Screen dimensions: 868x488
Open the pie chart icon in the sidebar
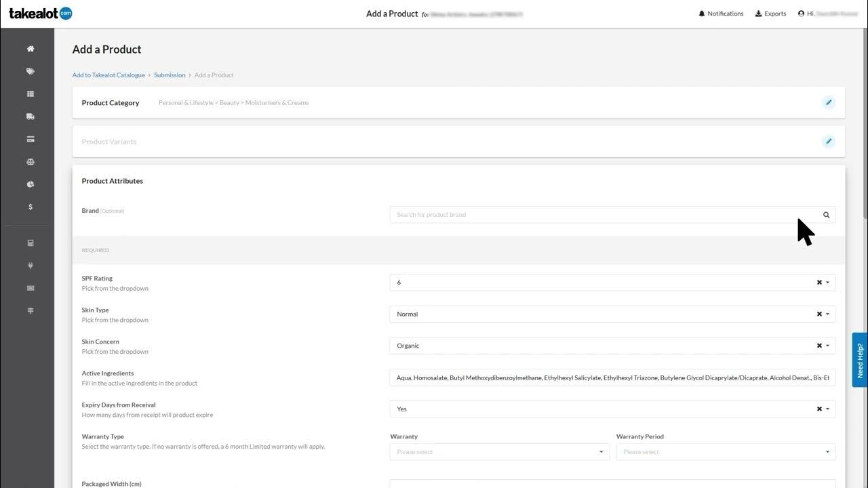point(31,184)
